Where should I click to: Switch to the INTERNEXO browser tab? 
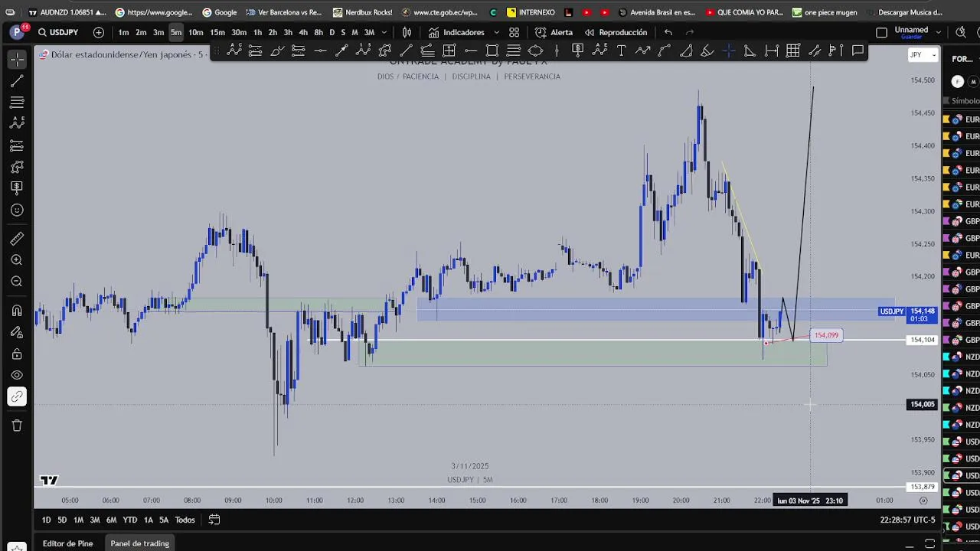pos(531,12)
